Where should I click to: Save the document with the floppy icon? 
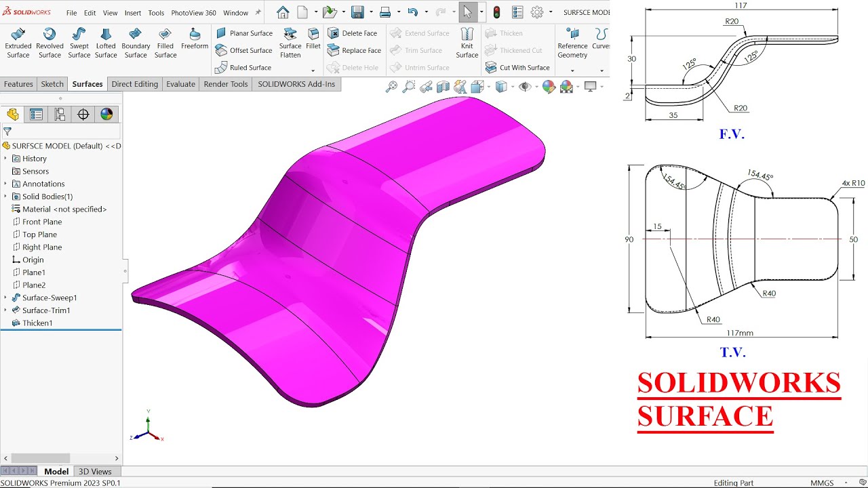[357, 12]
